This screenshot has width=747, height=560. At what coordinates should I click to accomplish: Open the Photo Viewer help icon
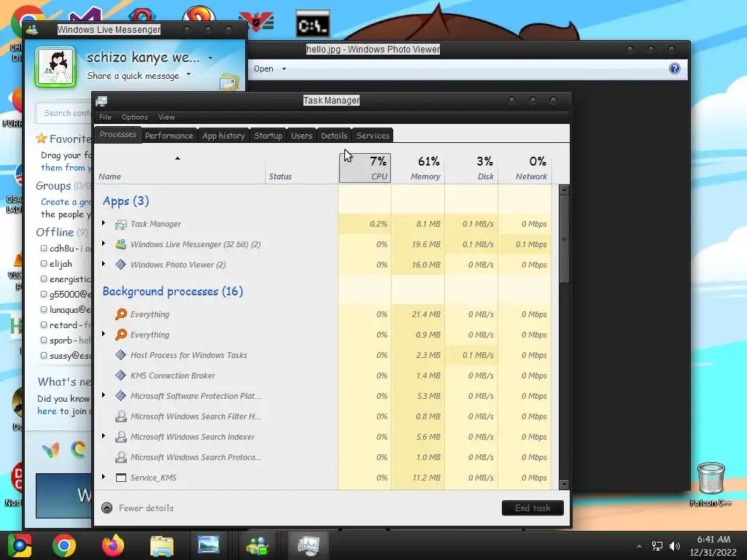(675, 69)
